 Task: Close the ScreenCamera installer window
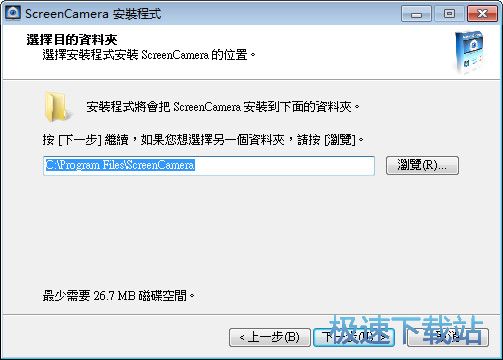(x=482, y=14)
